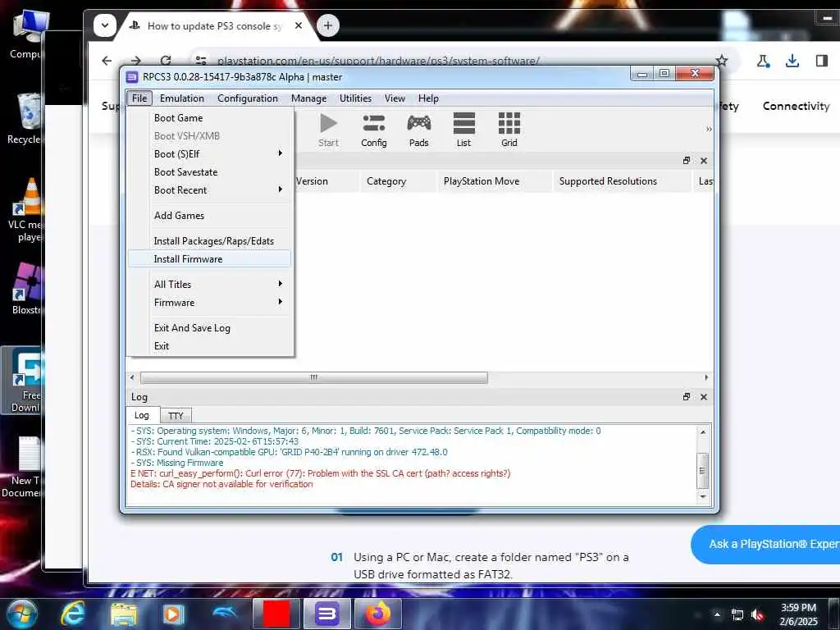840x630 pixels.
Task: Choose Install Packages/Raps/Edats
Action: coord(210,241)
